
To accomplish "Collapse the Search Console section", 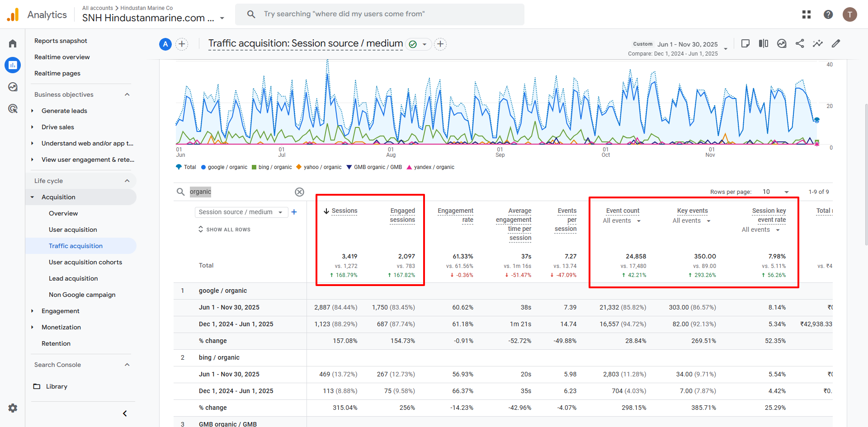I will pyautogui.click(x=127, y=365).
